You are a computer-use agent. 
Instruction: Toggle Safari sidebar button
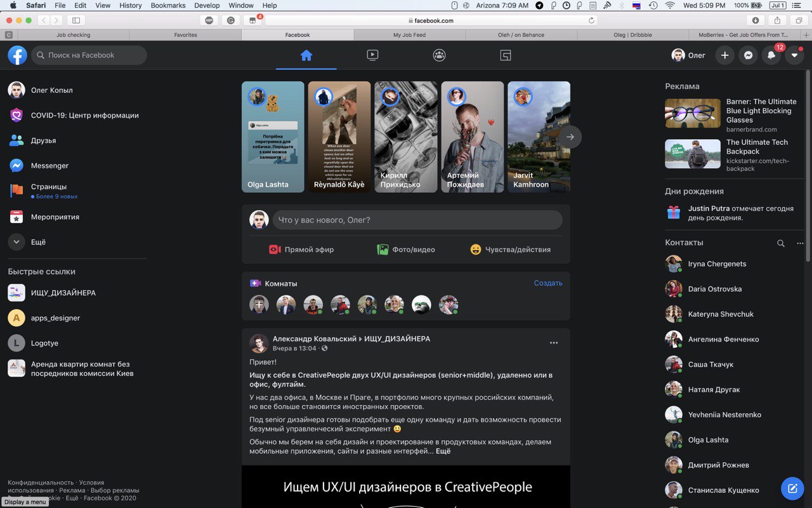tap(76, 20)
